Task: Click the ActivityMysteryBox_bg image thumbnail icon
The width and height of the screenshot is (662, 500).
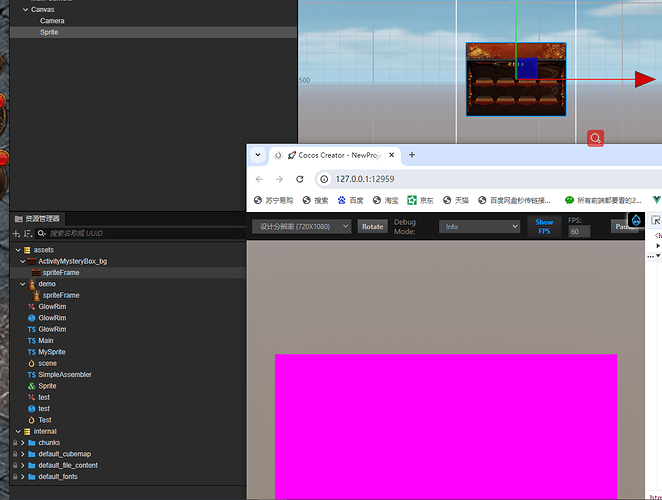Action: pos(32,261)
